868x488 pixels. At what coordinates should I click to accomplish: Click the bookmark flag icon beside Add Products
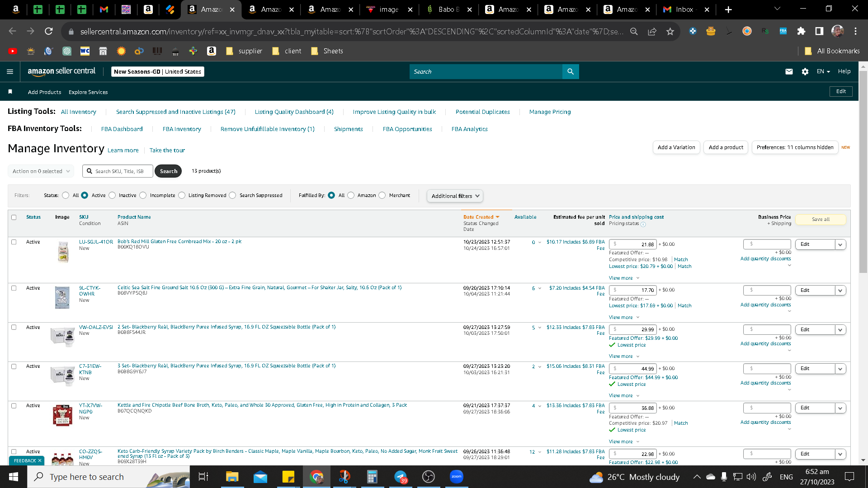(10, 92)
